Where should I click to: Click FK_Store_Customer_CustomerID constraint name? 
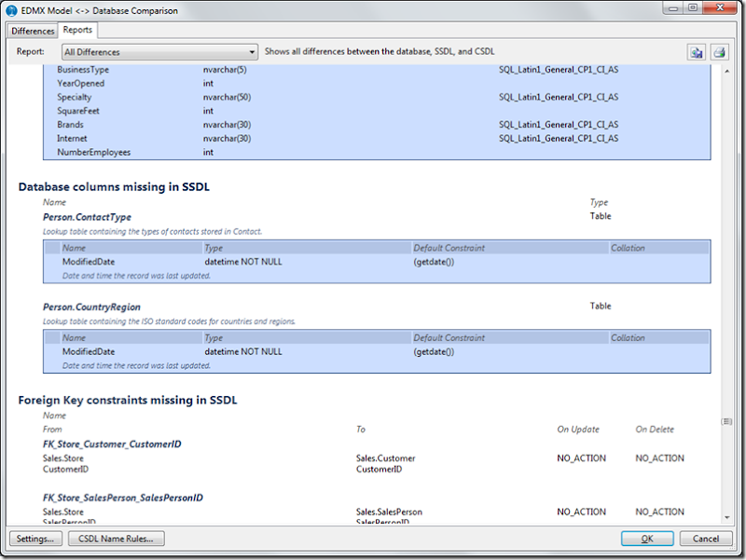(x=112, y=444)
